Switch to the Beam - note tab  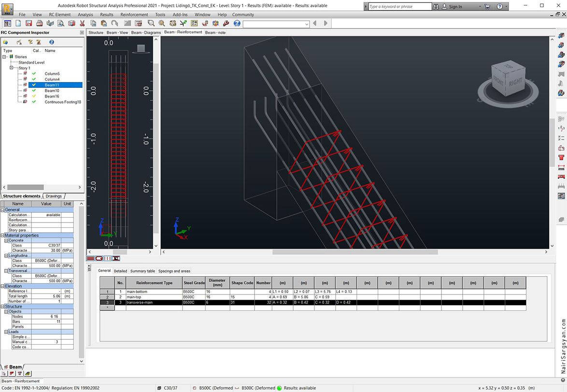[x=215, y=32]
